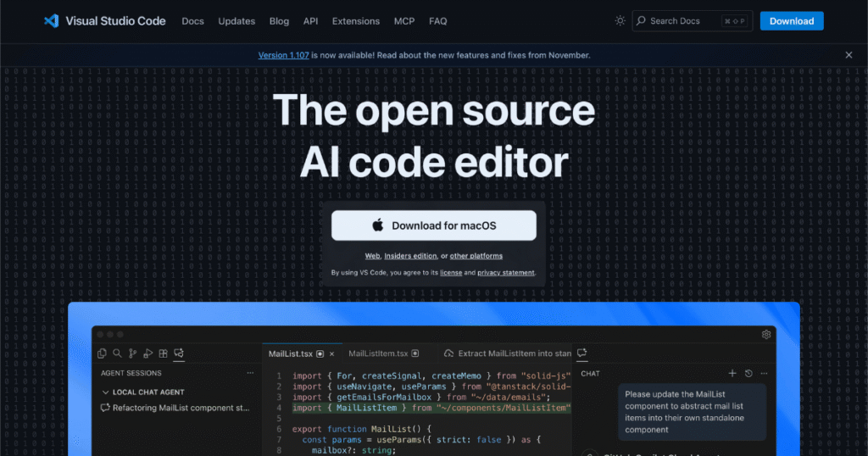Image resolution: width=868 pixels, height=456 pixels.
Task: Collapse the Local Chat Agent section
Action: click(x=105, y=392)
